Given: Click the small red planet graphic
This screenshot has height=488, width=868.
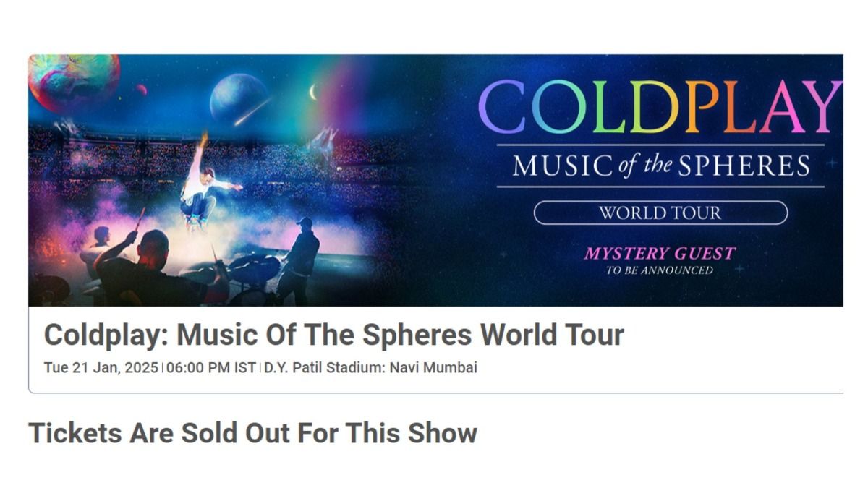Looking at the screenshot, I should pos(142,90).
